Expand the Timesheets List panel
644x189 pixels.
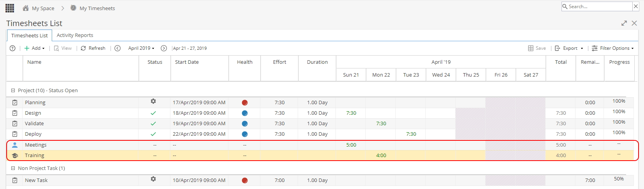point(624,23)
